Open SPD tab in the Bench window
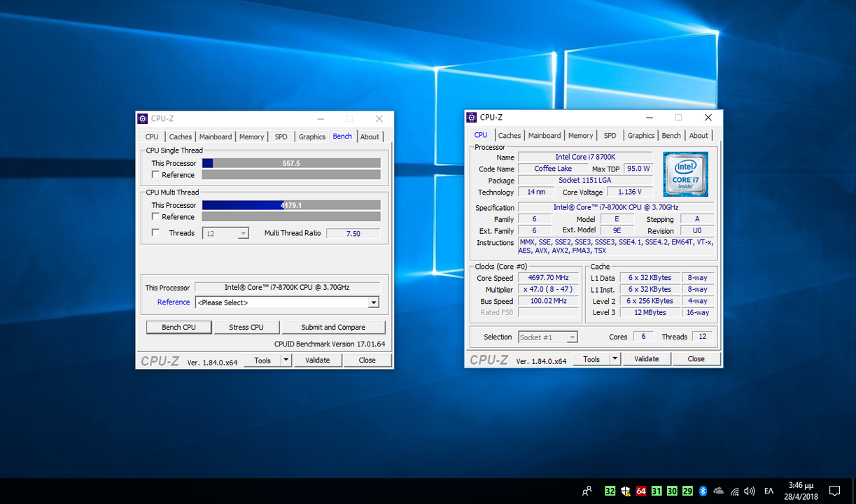Screen dimensions: 856x504 coord(281,137)
